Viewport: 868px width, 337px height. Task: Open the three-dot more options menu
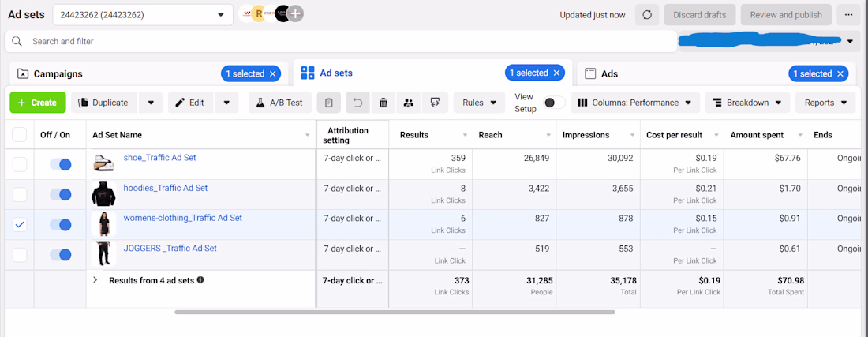click(848, 15)
